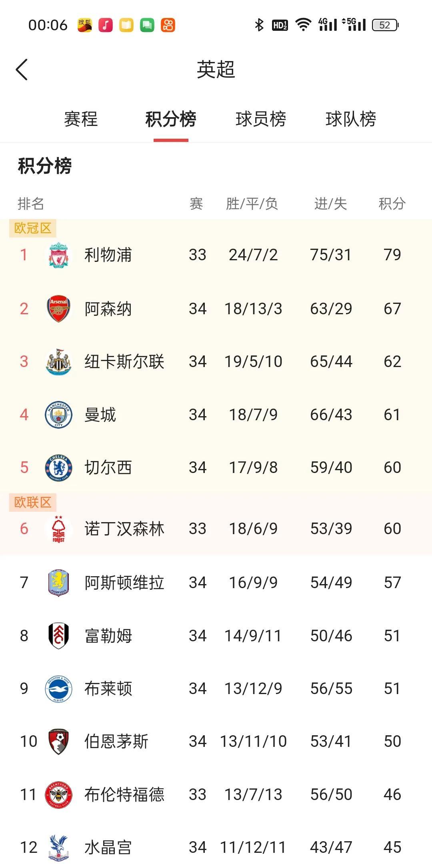Select the Aston Villa badge
The image size is (432, 868).
[x=59, y=583]
